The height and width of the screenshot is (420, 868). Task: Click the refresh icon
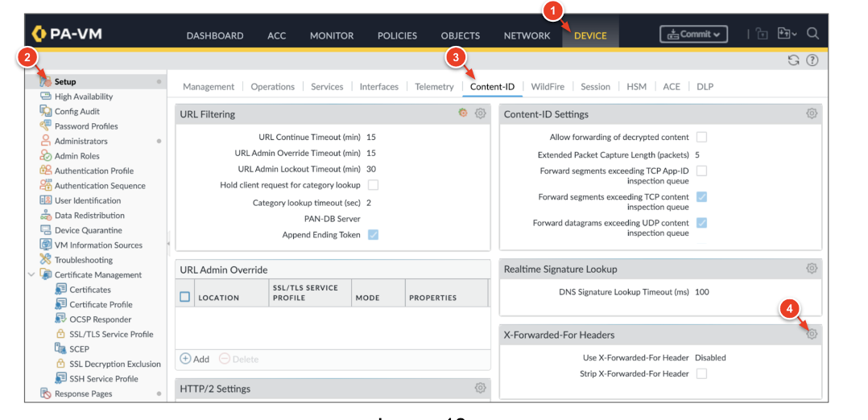pos(794,60)
